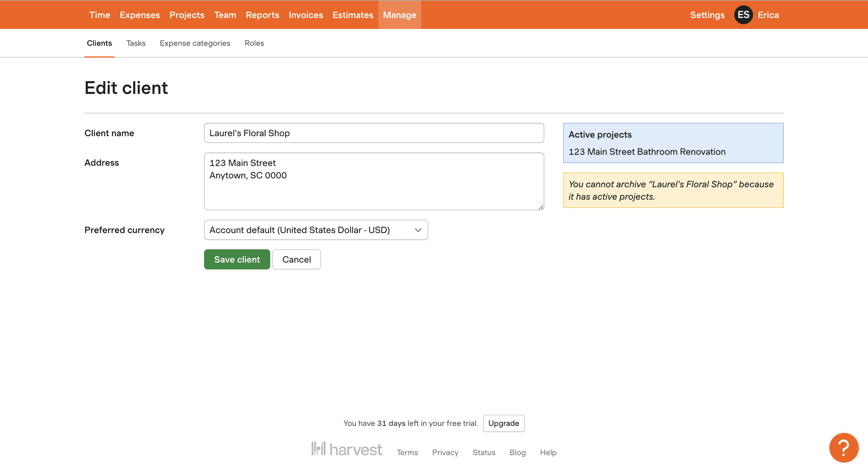Click the 'Preferred currency' label
Image resolution: width=868 pixels, height=472 pixels.
point(124,230)
